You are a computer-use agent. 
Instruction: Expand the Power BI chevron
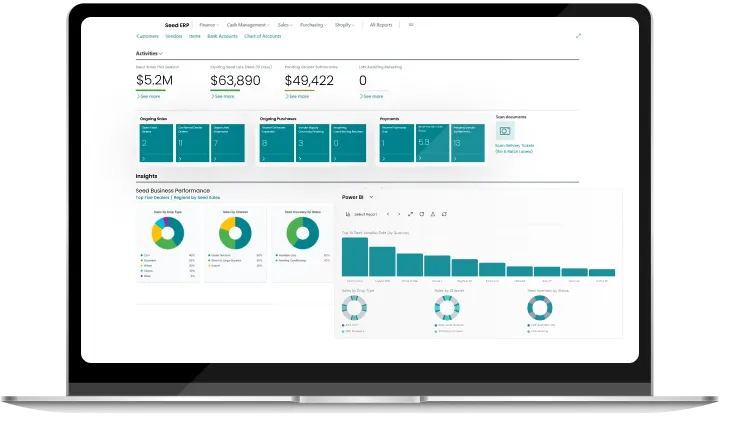[x=371, y=197]
